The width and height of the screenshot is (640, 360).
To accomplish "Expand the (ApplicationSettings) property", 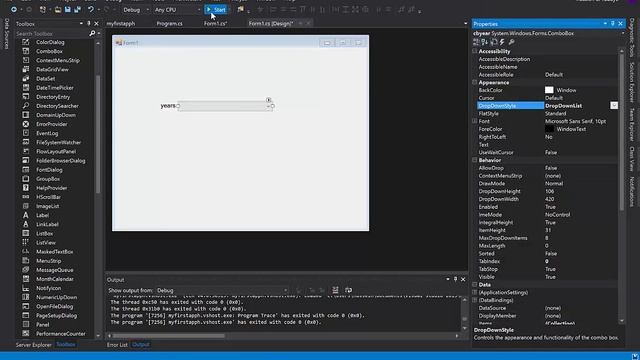I will coord(475,292).
